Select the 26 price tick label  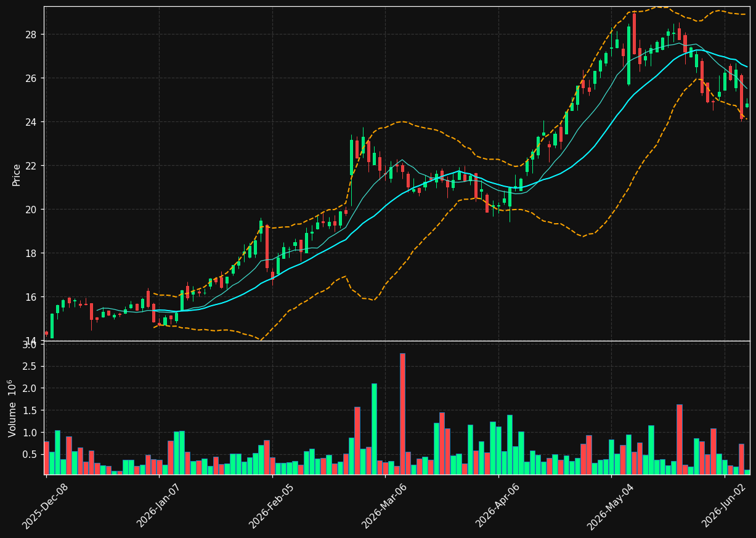point(32,78)
